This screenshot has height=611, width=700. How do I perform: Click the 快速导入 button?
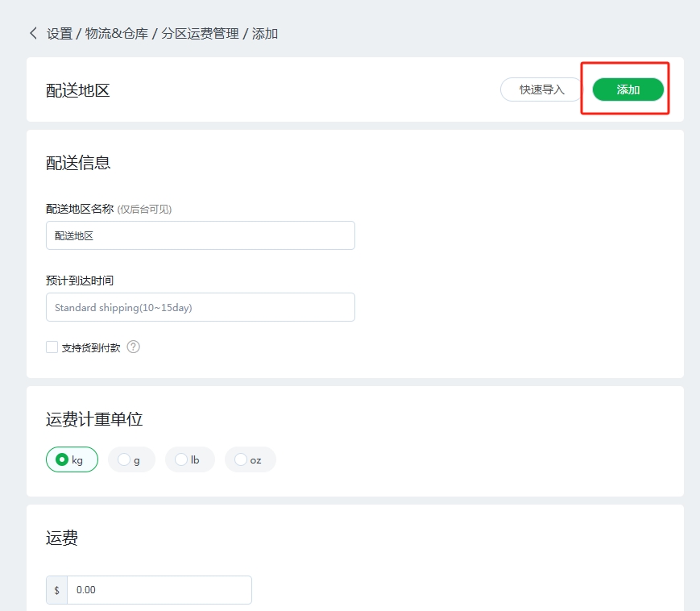click(x=541, y=89)
